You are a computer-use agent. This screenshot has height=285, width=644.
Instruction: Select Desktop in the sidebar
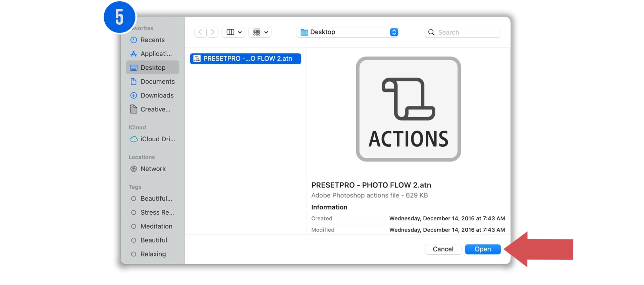pos(153,68)
